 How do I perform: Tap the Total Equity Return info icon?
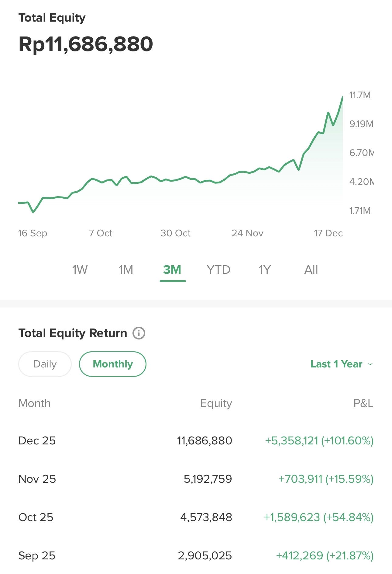click(x=139, y=333)
